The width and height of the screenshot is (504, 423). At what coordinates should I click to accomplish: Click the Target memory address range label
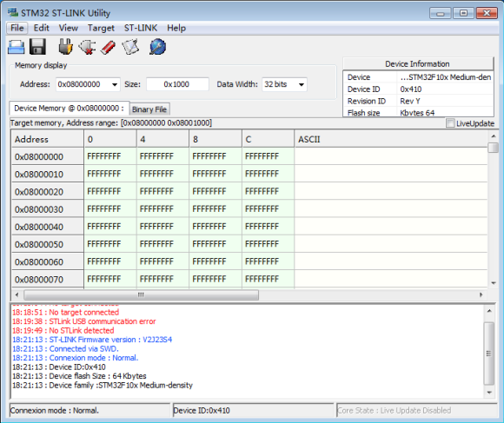111,123
